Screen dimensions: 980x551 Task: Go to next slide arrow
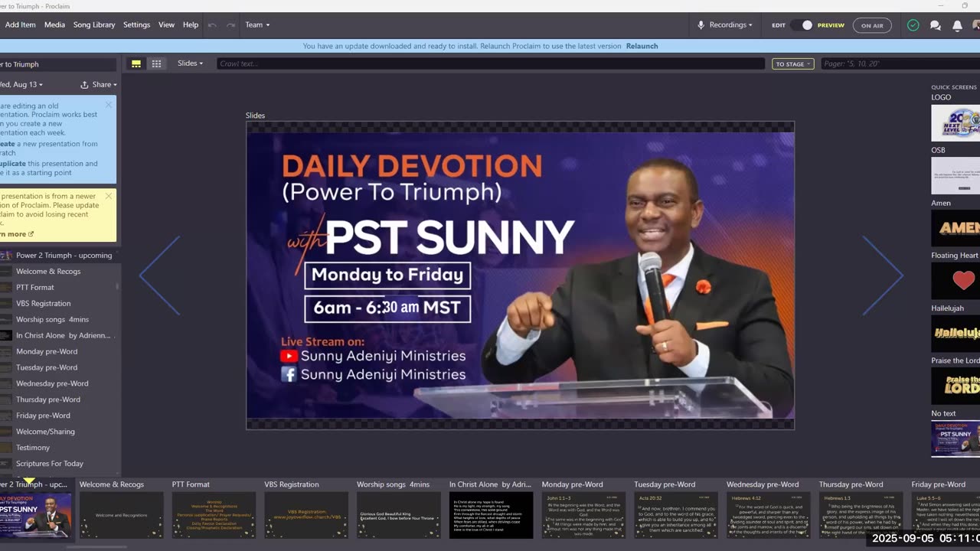click(x=883, y=275)
